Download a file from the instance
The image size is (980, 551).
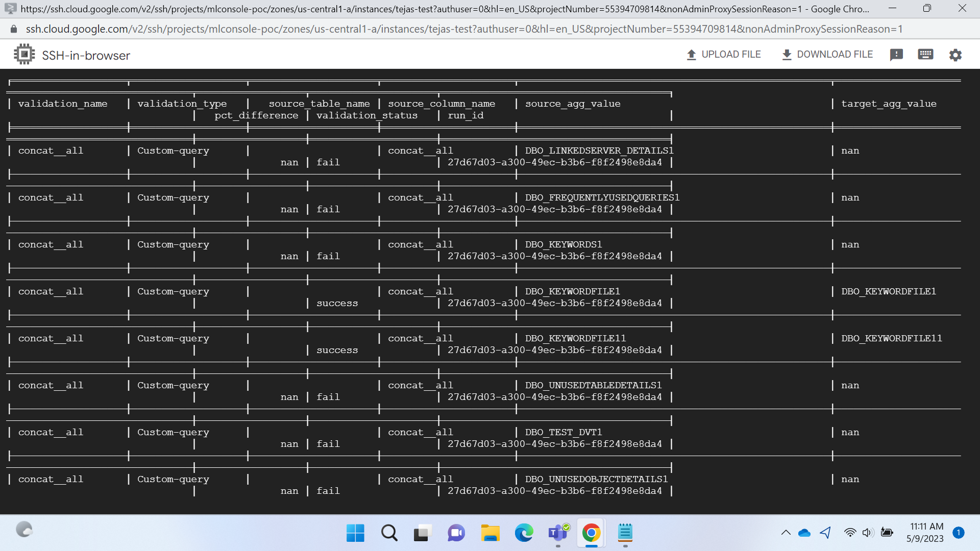tap(827, 55)
